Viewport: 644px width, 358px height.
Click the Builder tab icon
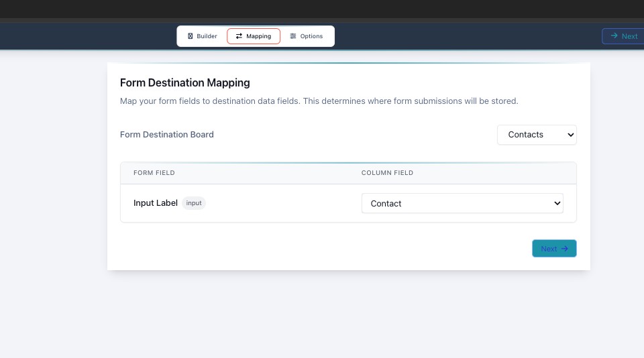click(x=190, y=36)
